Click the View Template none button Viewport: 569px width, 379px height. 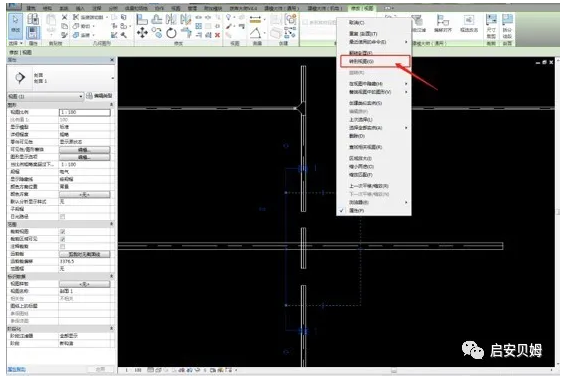click(85, 284)
